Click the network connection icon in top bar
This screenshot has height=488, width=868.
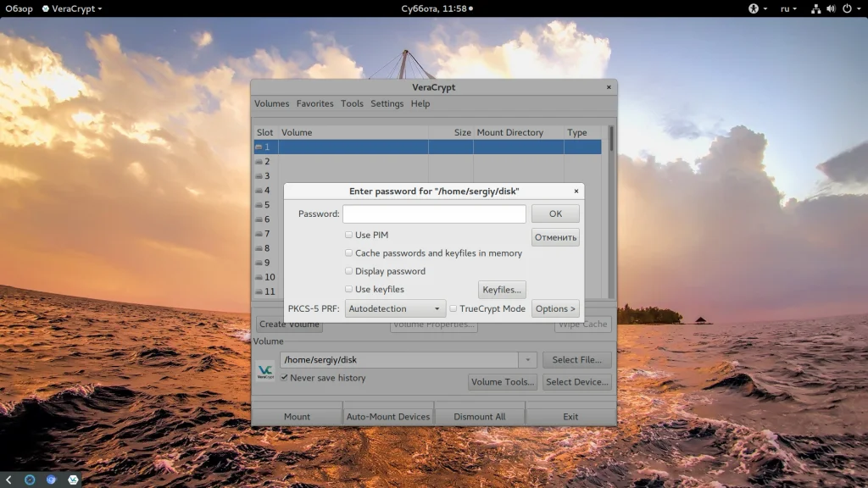[815, 8]
